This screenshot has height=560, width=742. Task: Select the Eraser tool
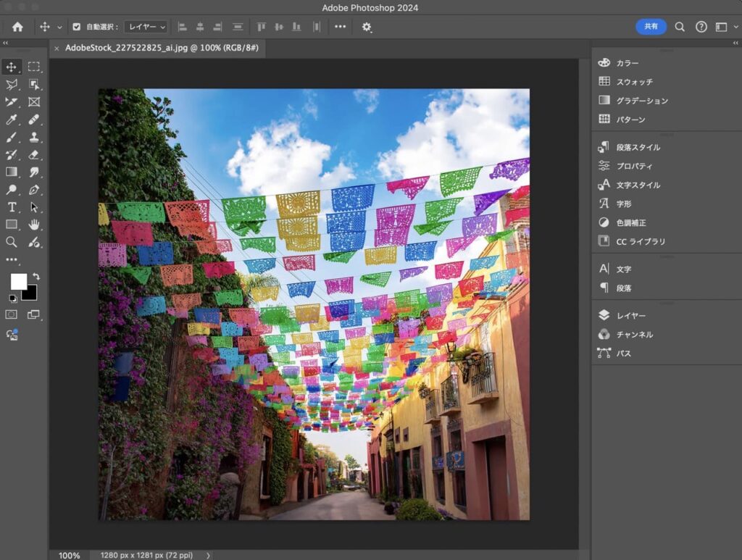(x=34, y=154)
